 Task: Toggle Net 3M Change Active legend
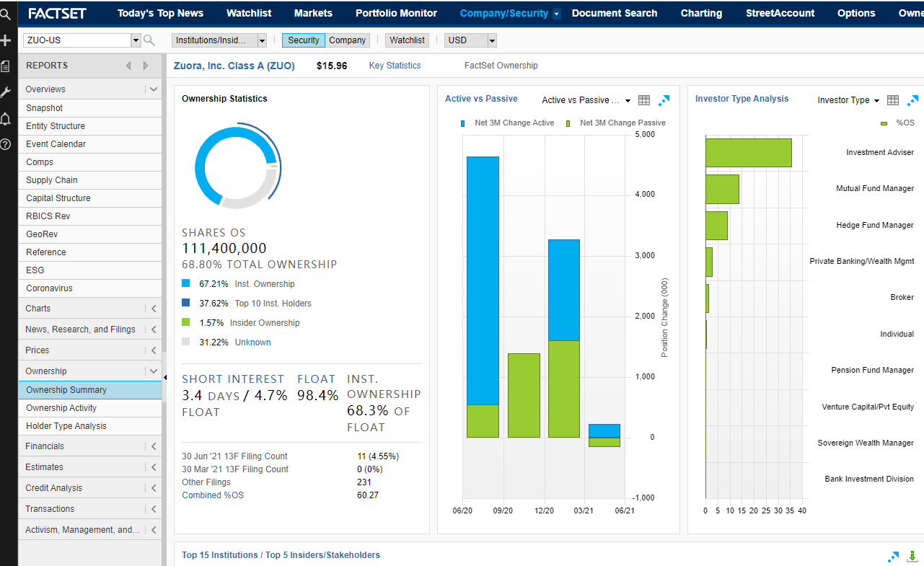point(509,123)
